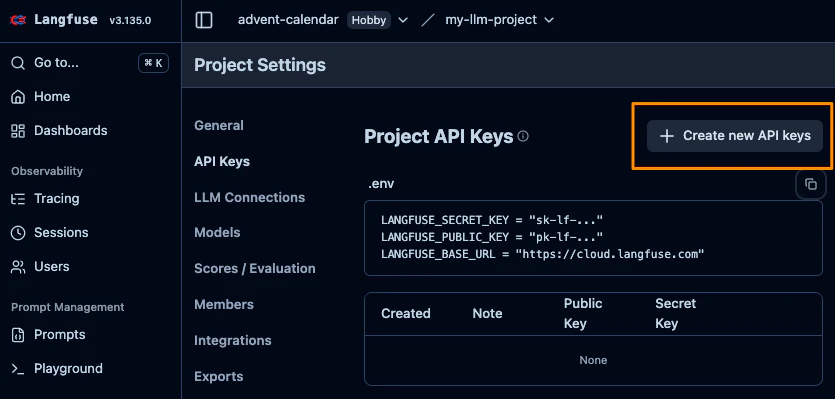Image resolution: width=835 pixels, height=399 pixels.
Task: Click the LANGFUSE_PUBLIC_KEY line in .env
Action: (x=492, y=237)
